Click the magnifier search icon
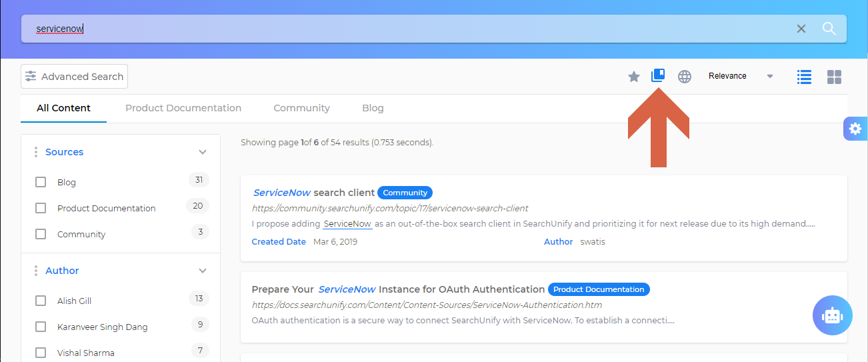868x362 pixels. (x=829, y=29)
